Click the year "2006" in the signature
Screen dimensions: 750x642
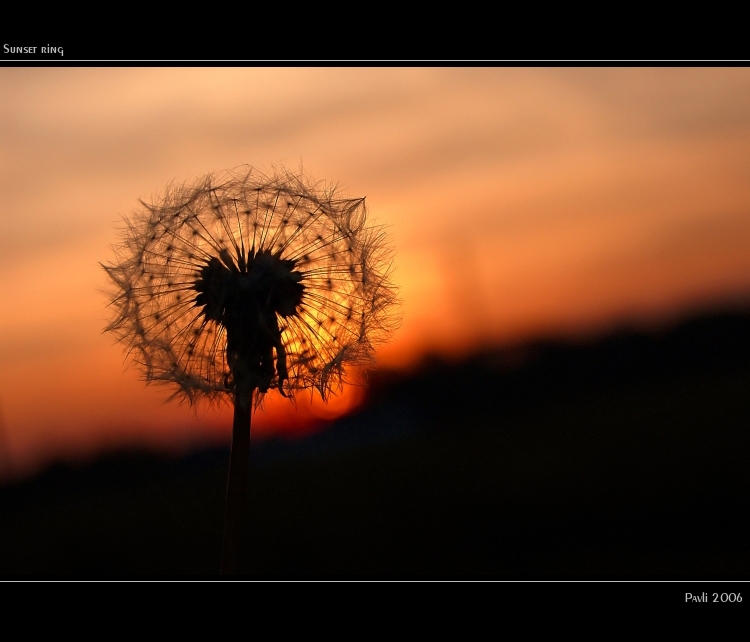coord(727,598)
